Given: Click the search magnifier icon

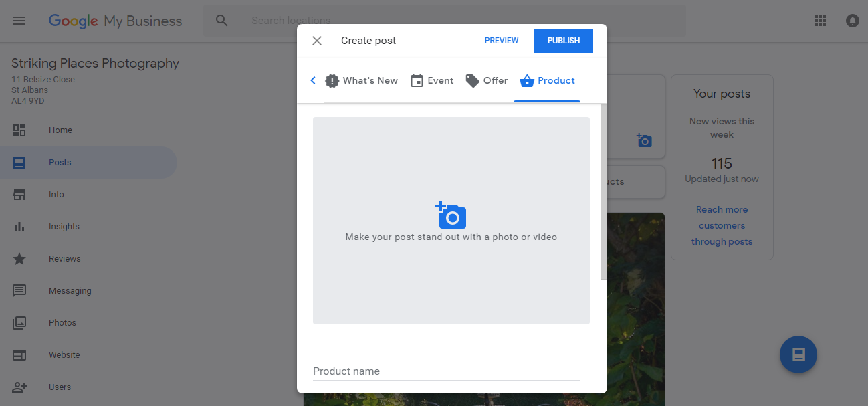Looking at the screenshot, I should (x=222, y=21).
